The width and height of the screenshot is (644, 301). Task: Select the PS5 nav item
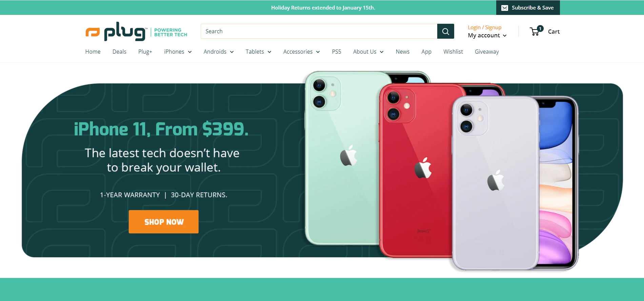tap(336, 52)
